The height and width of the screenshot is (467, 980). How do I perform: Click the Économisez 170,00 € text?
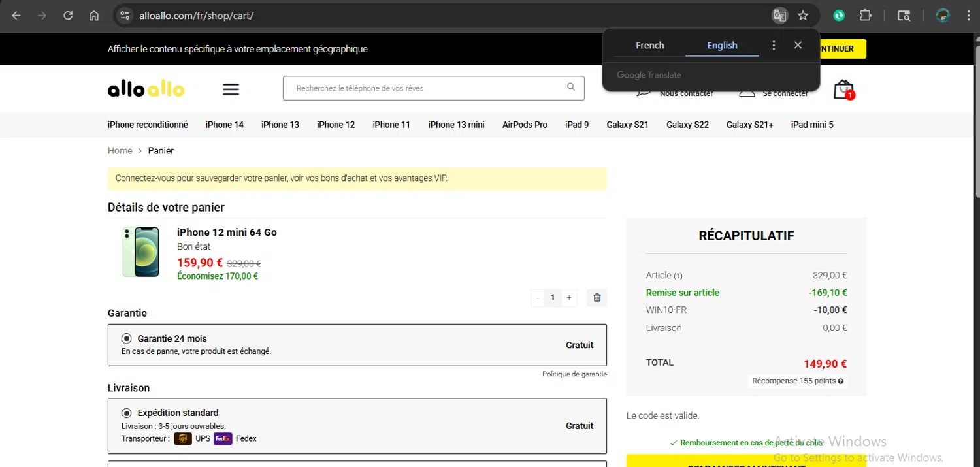(218, 276)
